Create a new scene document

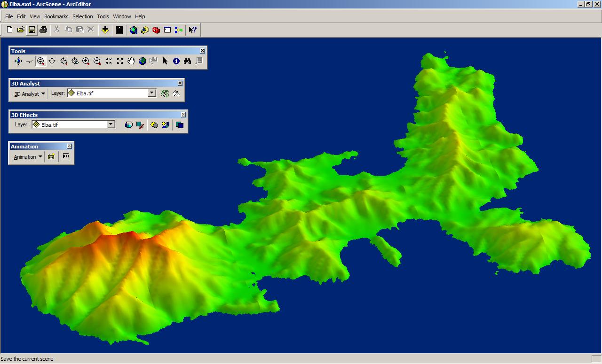9,30
